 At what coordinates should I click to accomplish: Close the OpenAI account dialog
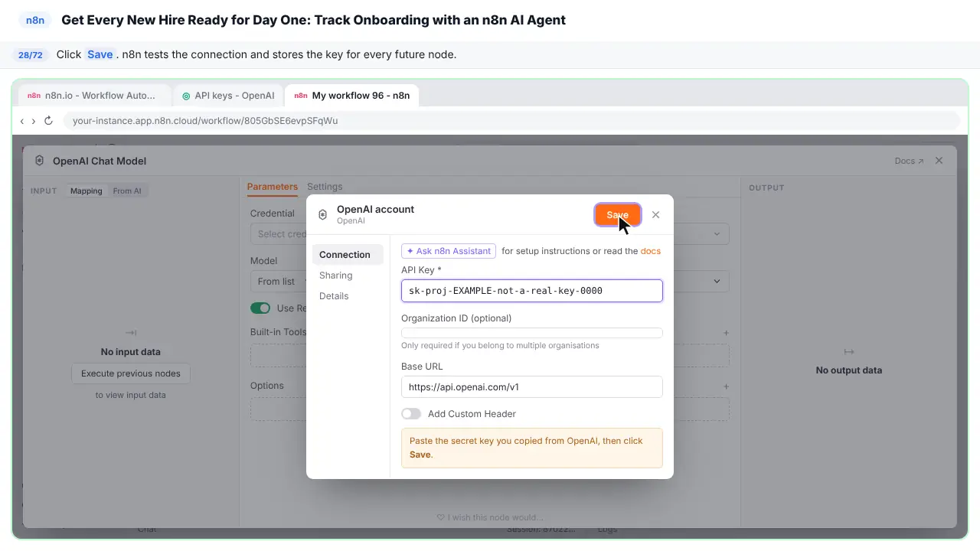click(x=655, y=215)
